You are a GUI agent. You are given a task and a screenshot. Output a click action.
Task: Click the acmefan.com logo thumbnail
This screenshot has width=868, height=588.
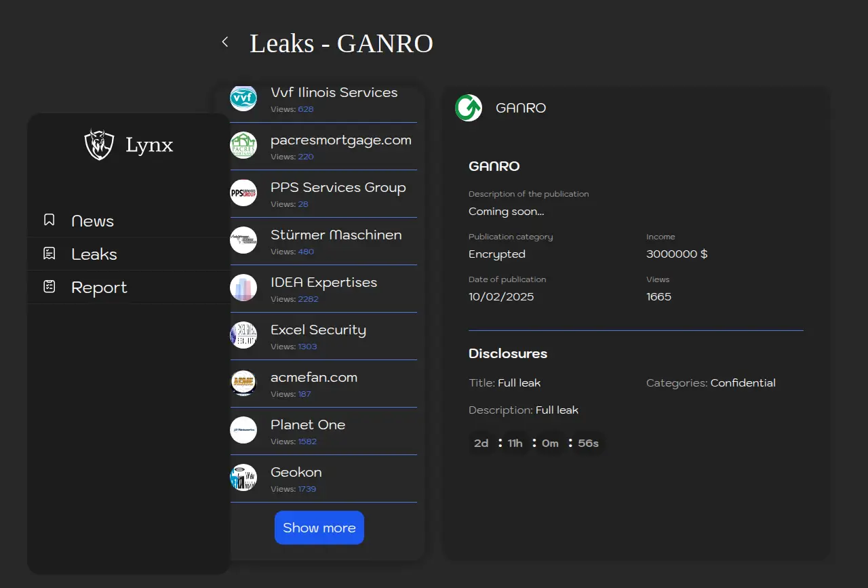[243, 383]
